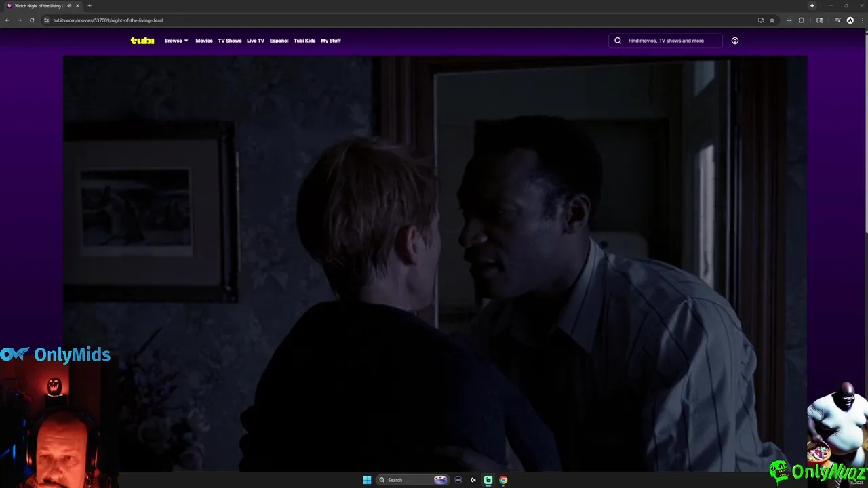Viewport: 868px width, 488px height.
Task: Bookmark this page with the star icon
Action: [772, 20]
